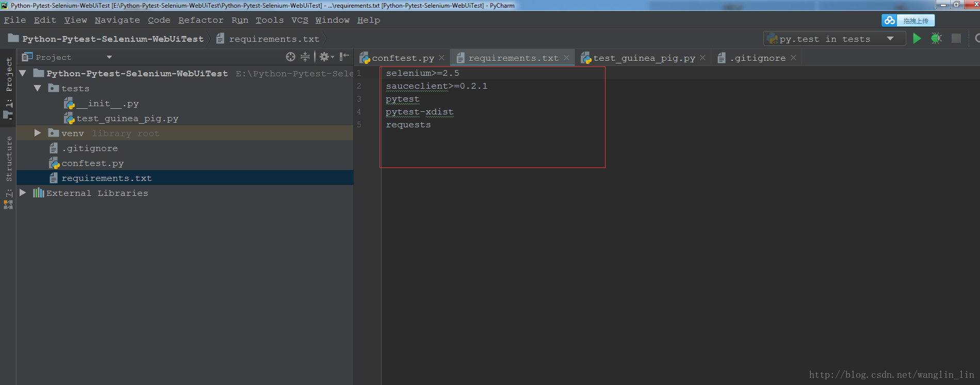
Task: Open the Code menu
Action: click(x=159, y=20)
